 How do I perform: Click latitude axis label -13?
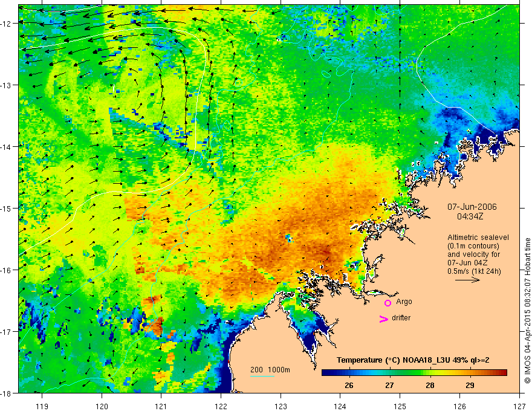[6, 85]
